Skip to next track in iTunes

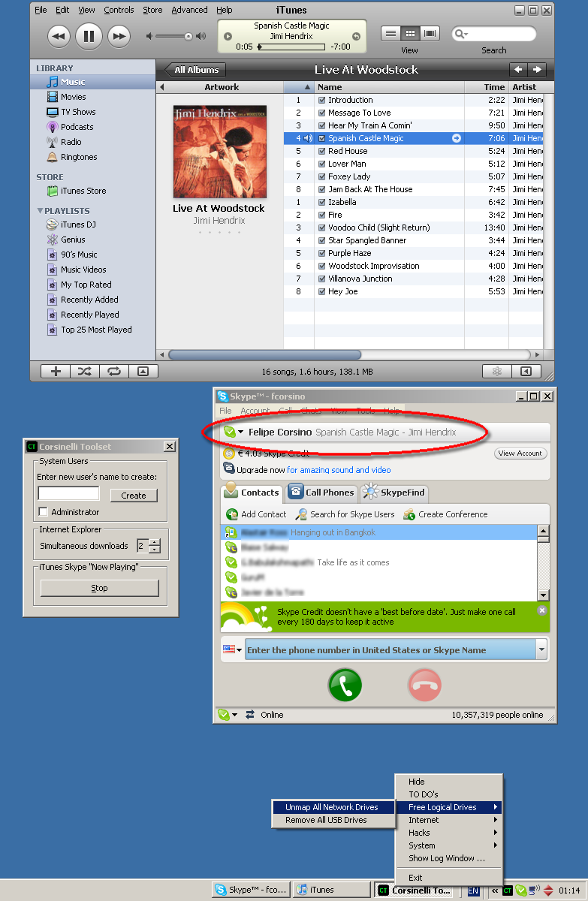click(119, 35)
